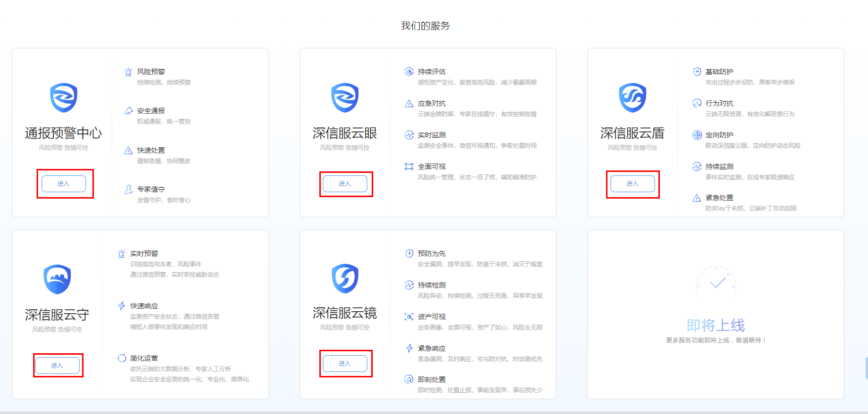Click the 基础防护 shield-plus icon
Image resolution: width=868 pixels, height=414 pixels.
697,72
